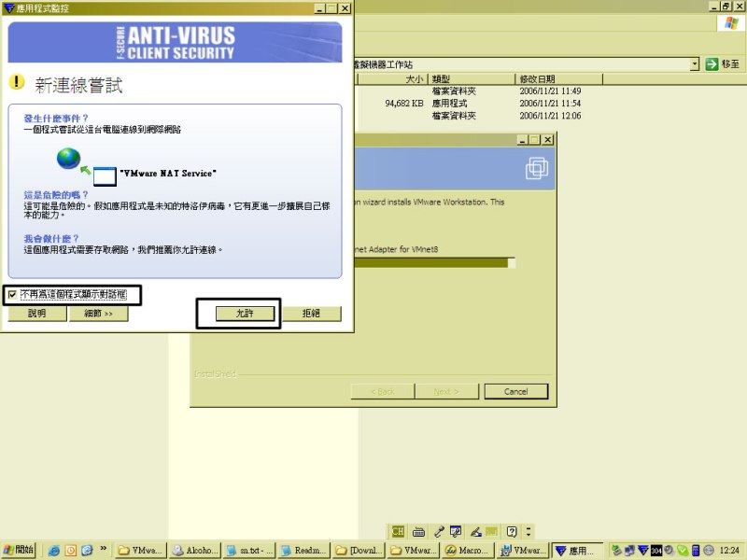
Task: Toggle the 不再為這個程式顯示對話框 checkbox
Action: [12, 295]
